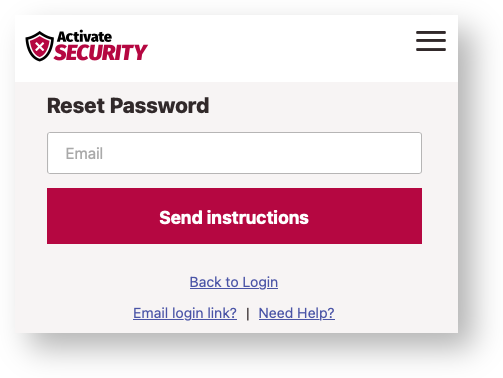Expand the navigation menu with three lines

[x=431, y=41]
